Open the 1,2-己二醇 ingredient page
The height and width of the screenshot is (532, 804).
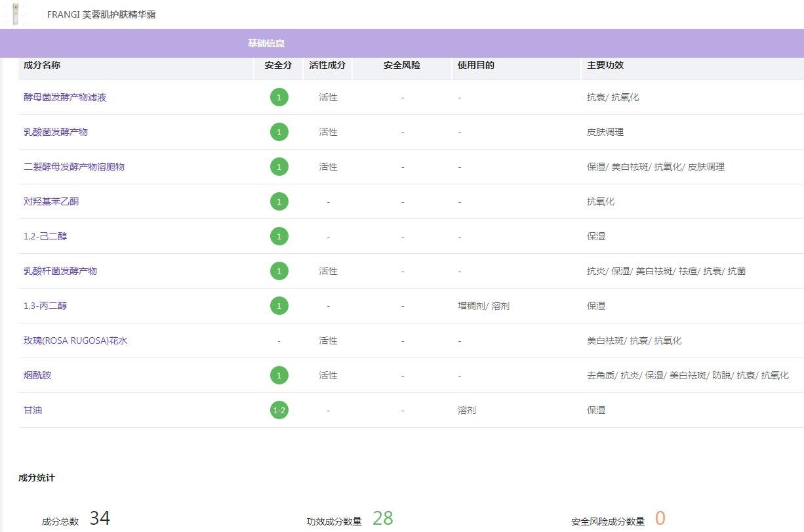point(45,236)
